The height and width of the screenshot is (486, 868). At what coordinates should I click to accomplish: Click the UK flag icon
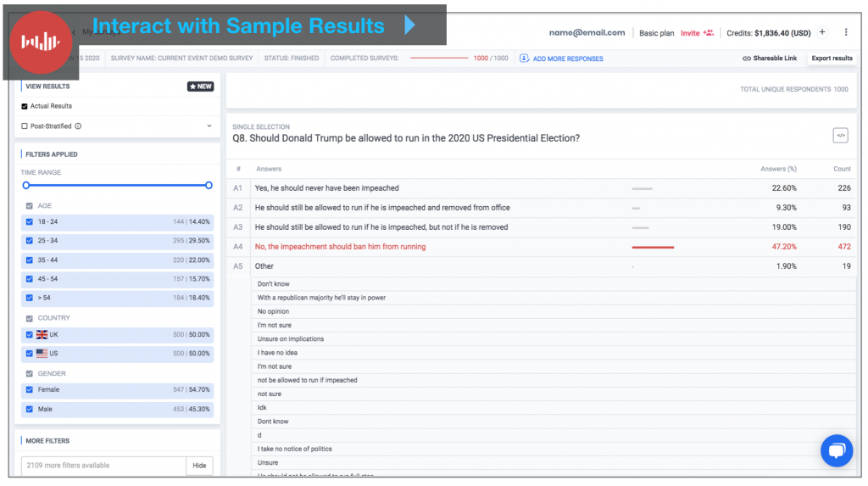pos(42,335)
